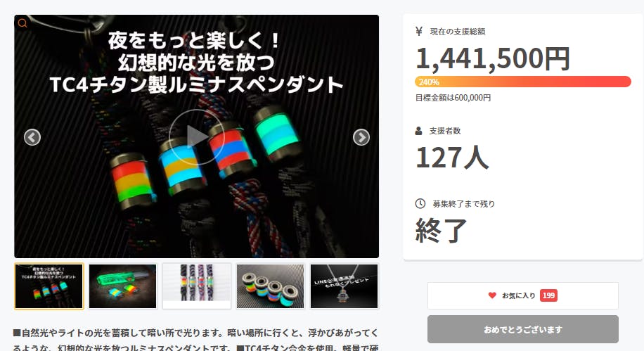Advance to next slide with right arrow
The image size is (644, 351).
pos(361,137)
